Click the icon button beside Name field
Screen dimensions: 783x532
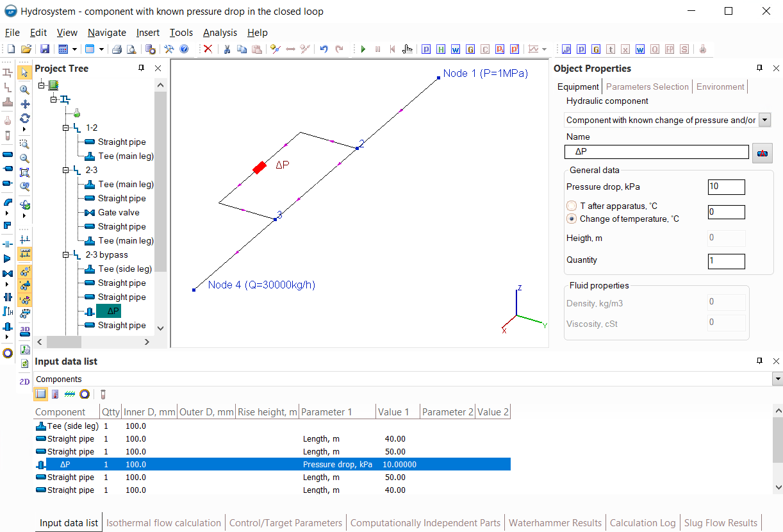[x=762, y=153]
